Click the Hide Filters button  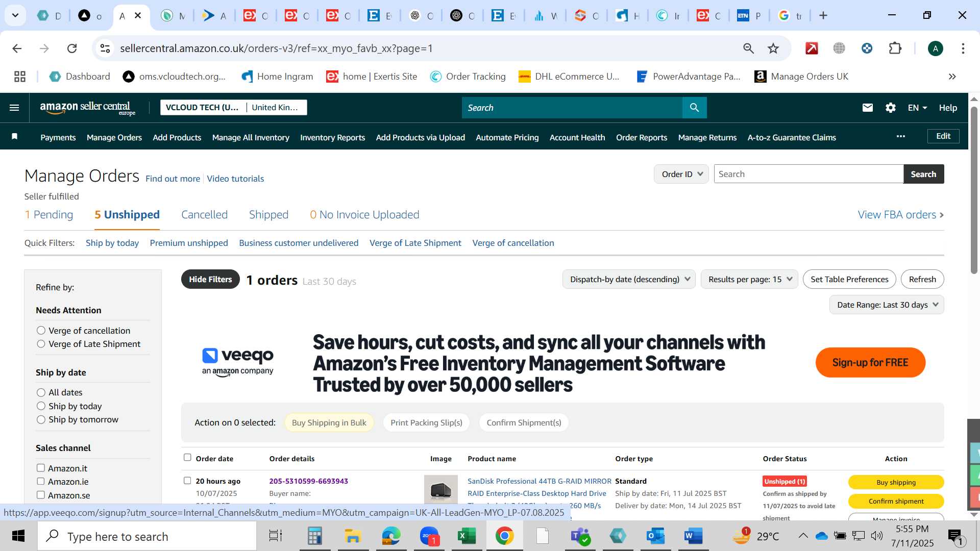coord(210,279)
